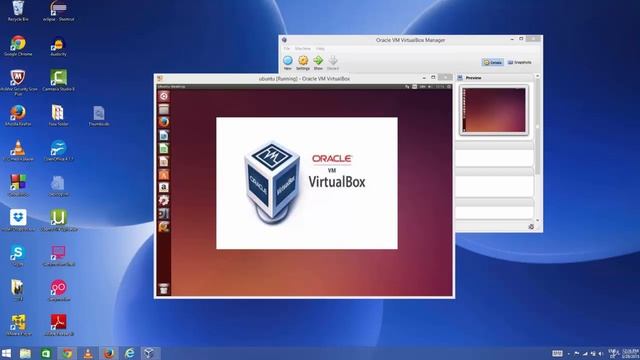Click the Ubuntu top panel network indicator
640x360 pixels.
pyautogui.click(x=407, y=87)
